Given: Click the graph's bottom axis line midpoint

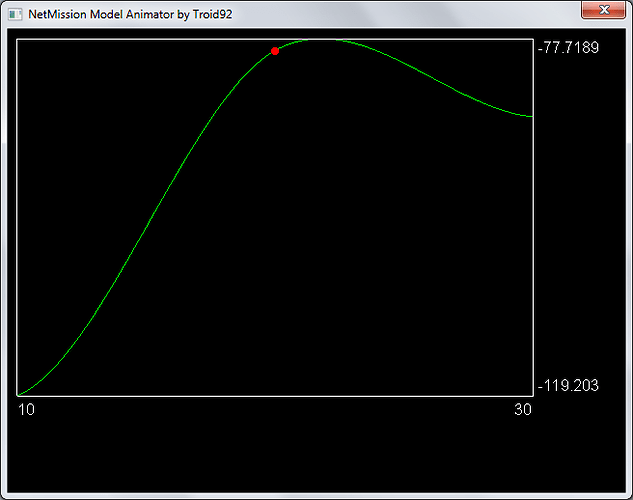Looking at the screenshot, I should (x=275, y=396).
